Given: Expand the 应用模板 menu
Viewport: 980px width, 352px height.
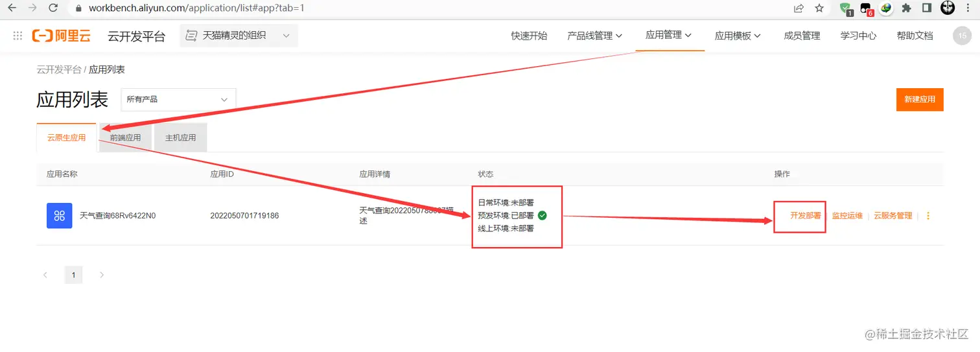Looking at the screenshot, I should coord(738,36).
